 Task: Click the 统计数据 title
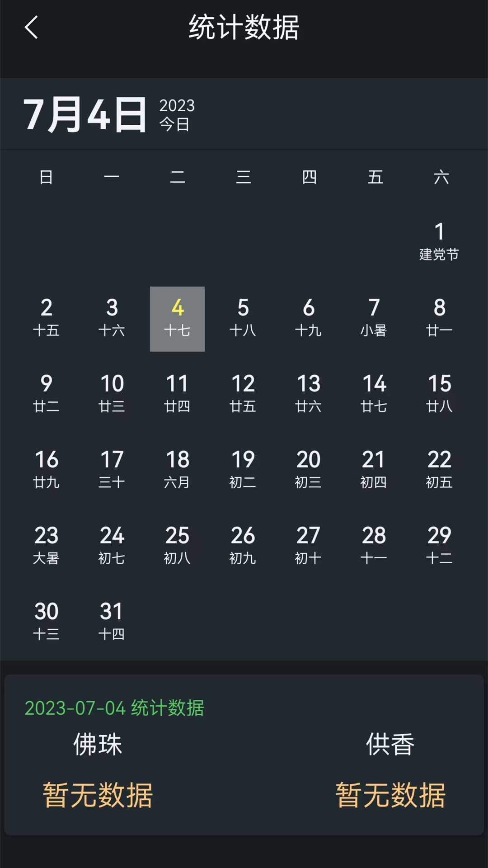pyautogui.click(x=244, y=28)
